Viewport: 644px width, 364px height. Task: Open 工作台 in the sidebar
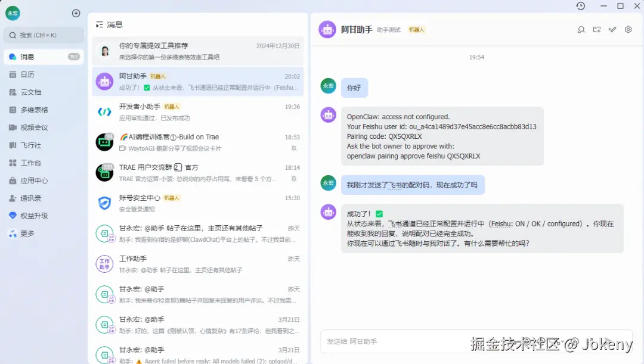pyautogui.click(x=44, y=163)
